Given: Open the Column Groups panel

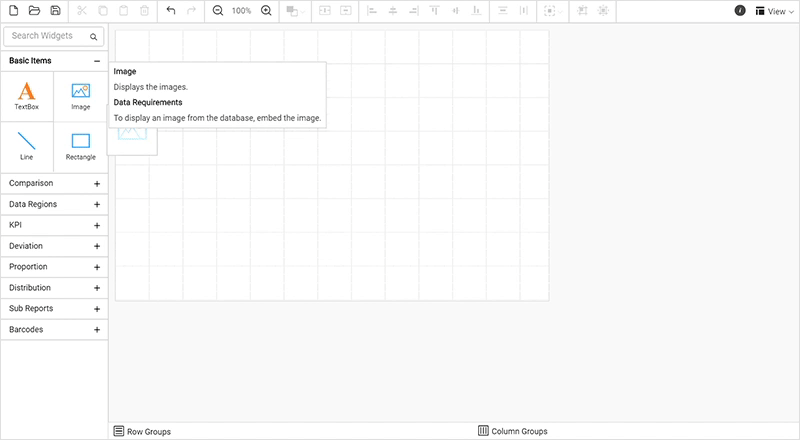Looking at the screenshot, I should coord(513,431).
